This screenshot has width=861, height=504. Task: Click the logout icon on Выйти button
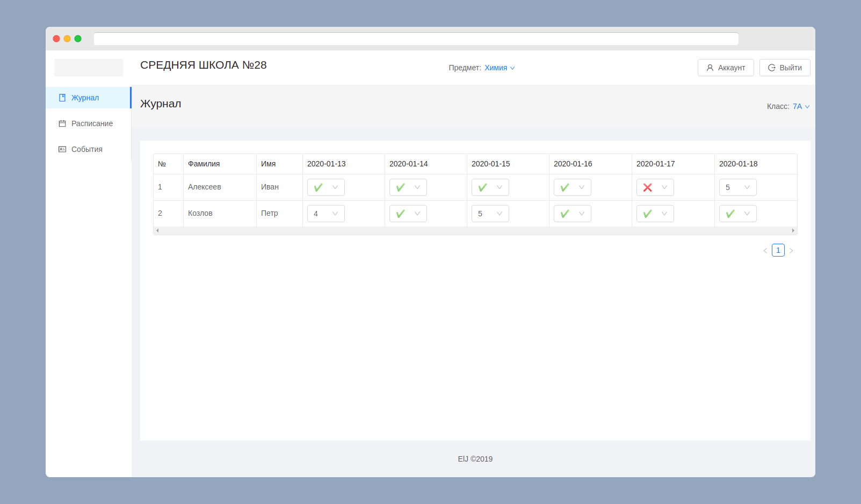click(772, 68)
